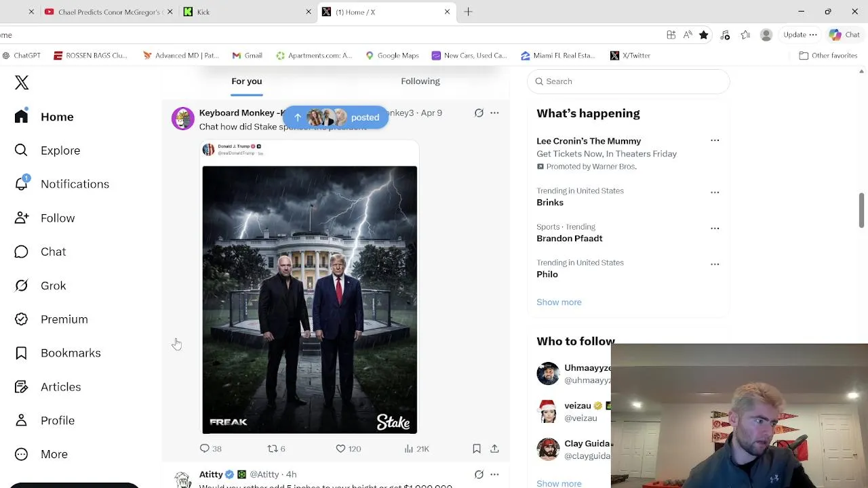Viewport: 868px width, 488px height.
Task: Open more options for Brinks trend
Action: tap(715, 192)
